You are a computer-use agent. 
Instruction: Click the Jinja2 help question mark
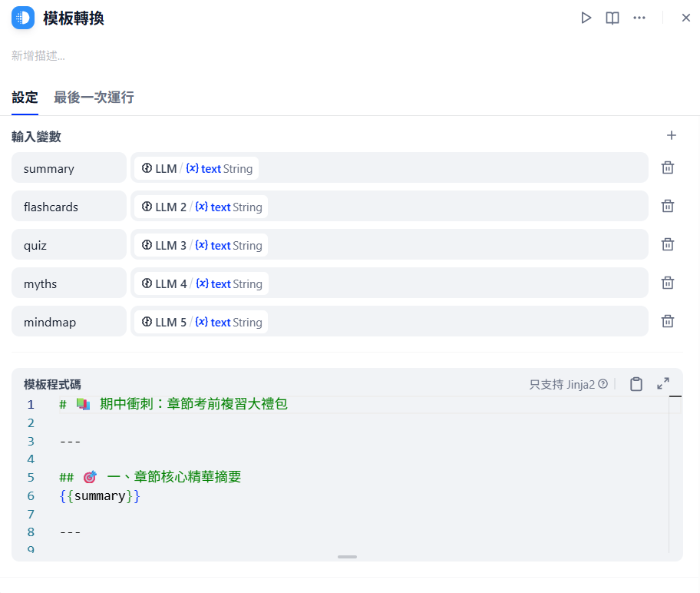(x=603, y=384)
